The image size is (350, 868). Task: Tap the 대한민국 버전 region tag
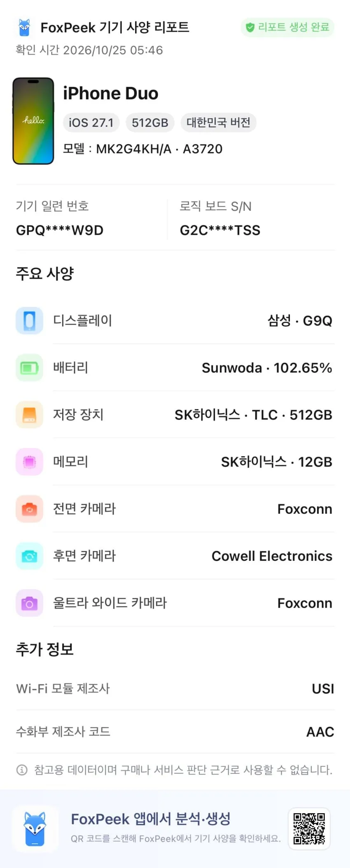(219, 123)
